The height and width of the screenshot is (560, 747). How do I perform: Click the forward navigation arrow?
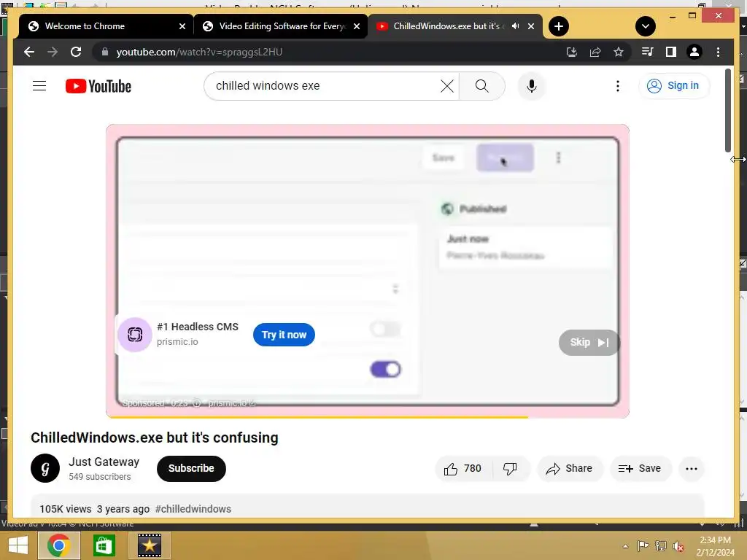coord(53,52)
